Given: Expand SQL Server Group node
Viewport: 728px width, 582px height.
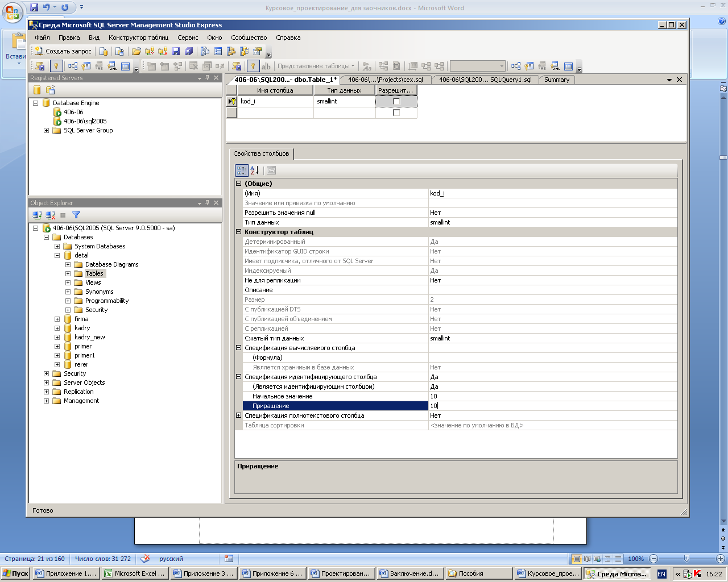Looking at the screenshot, I should coord(46,130).
